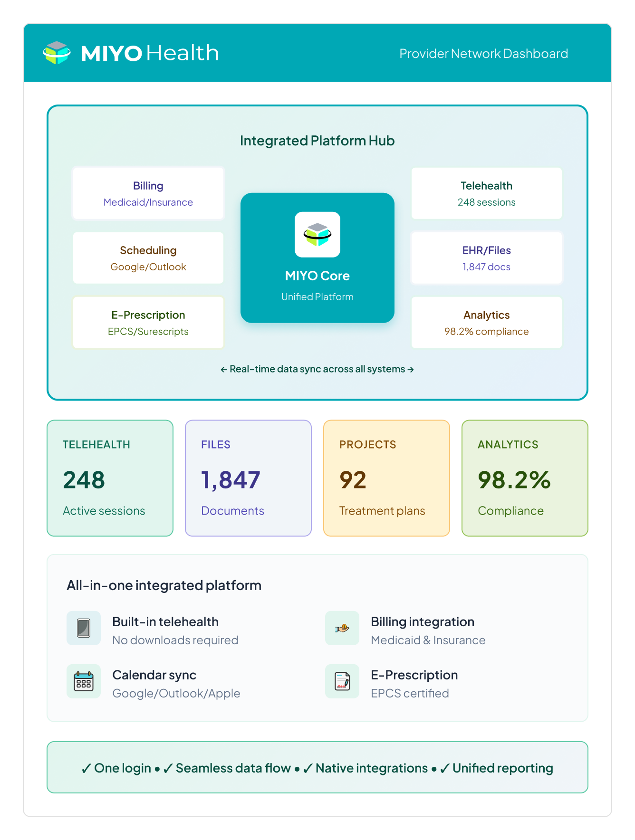Click the Billing integration hand-coin icon
The height and width of the screenshot is (840, 635).
tap(342, 628)
